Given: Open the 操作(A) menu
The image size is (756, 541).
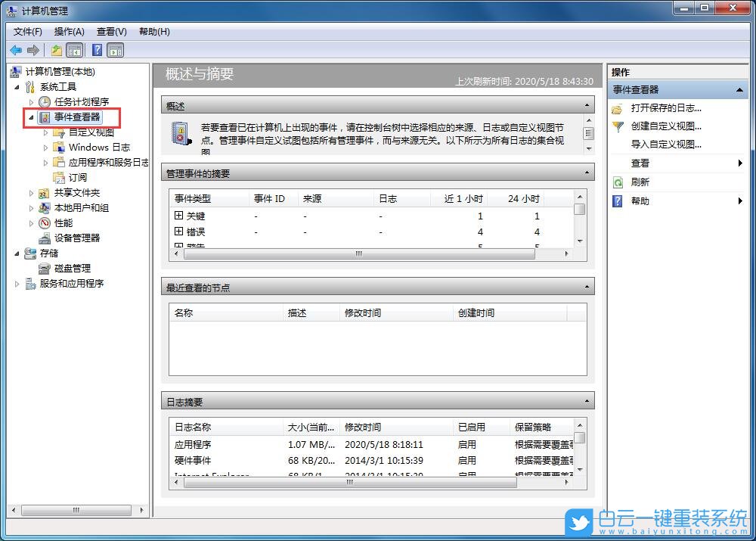Looking at the screenshot, I should pos(69,31).
